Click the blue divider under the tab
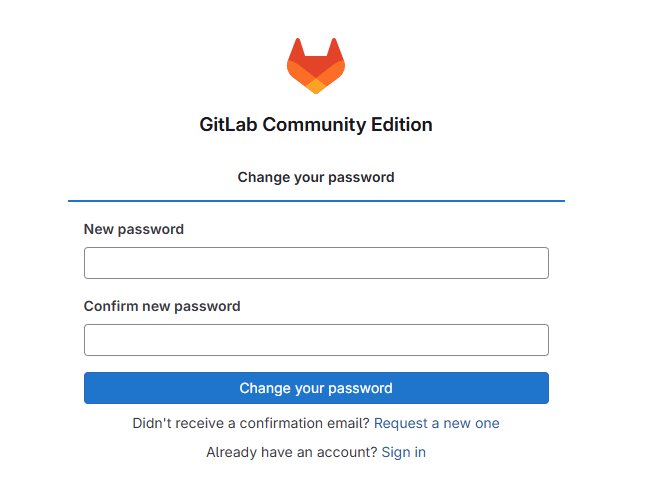Image resolution: width=648 pixels, height=483 pixels. point(316,201)
